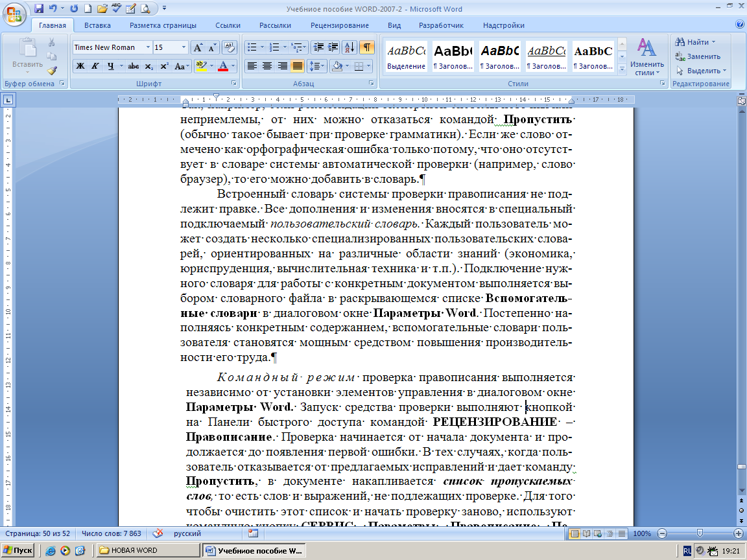Open file using the folder icon
The height and width of the screenshot is (560, 747).
[x=102, y=8]
